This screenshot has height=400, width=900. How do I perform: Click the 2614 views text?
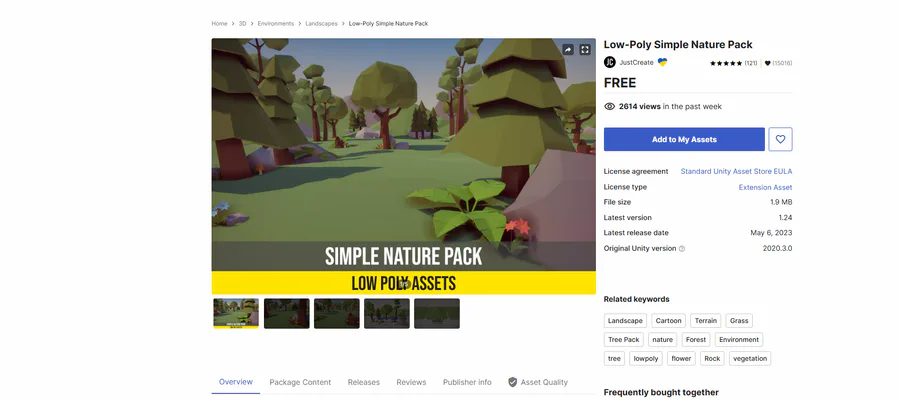point(639,107)
